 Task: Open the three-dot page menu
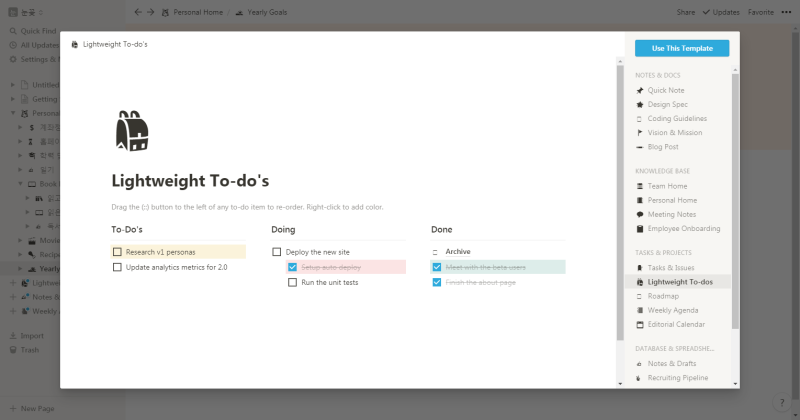786,12
